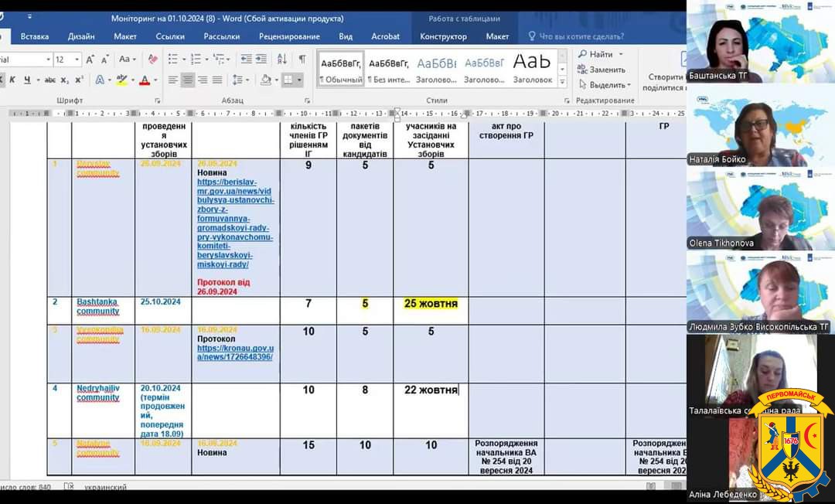Apply subscript formatting x₂
The image size is (835, 504).
point(64,80)
